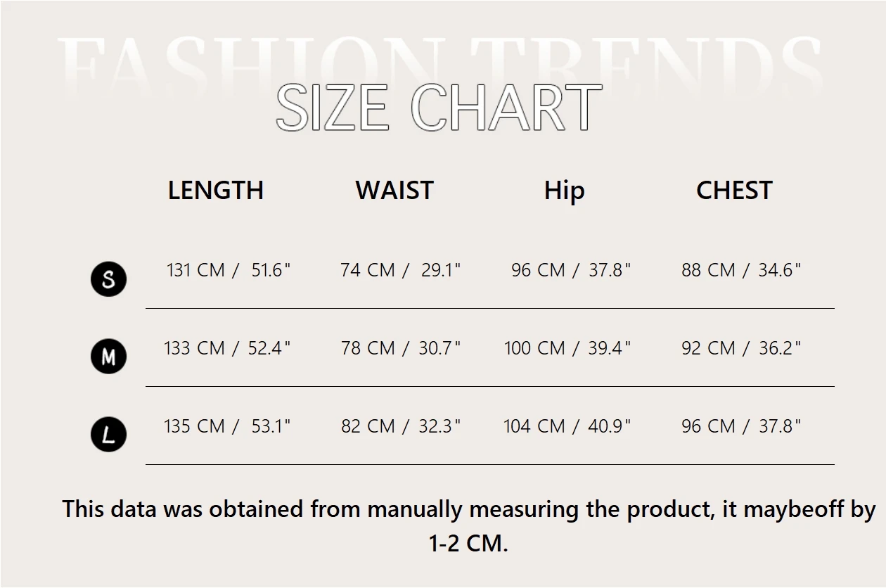Click the 74 CM waist value

[400, 270]
